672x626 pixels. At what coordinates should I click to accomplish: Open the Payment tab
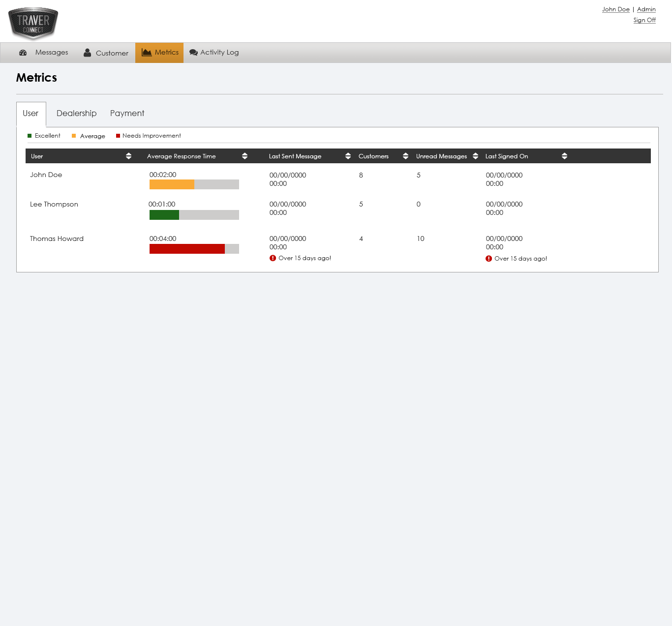point(127,114)
